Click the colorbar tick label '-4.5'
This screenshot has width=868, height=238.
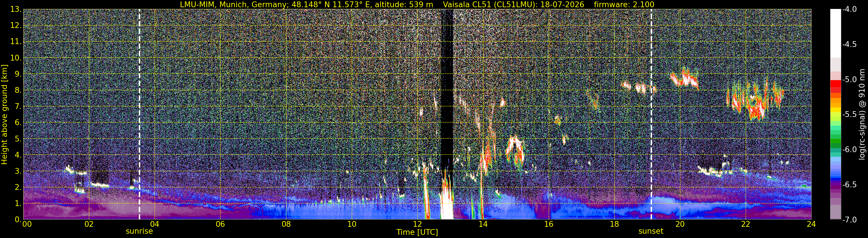click(850, 44)
